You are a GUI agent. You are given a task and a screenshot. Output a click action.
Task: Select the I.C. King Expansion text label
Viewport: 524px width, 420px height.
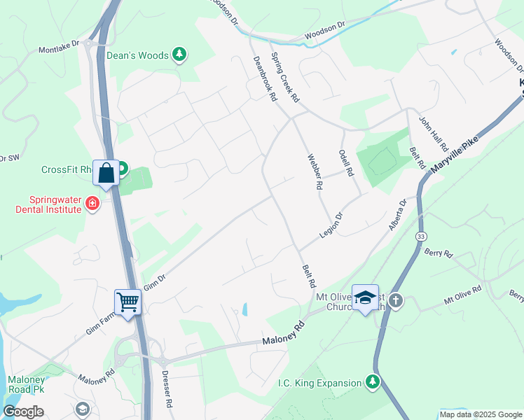pos(320,384)
